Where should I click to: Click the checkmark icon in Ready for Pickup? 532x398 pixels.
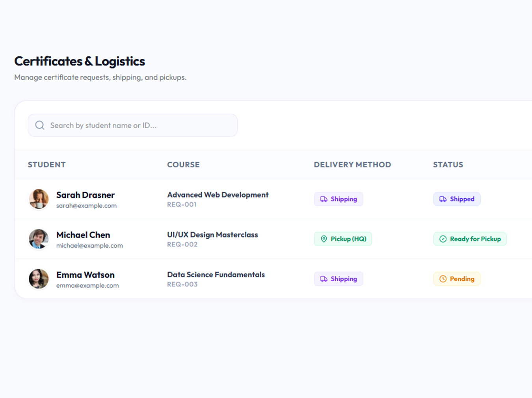(443, 239)
